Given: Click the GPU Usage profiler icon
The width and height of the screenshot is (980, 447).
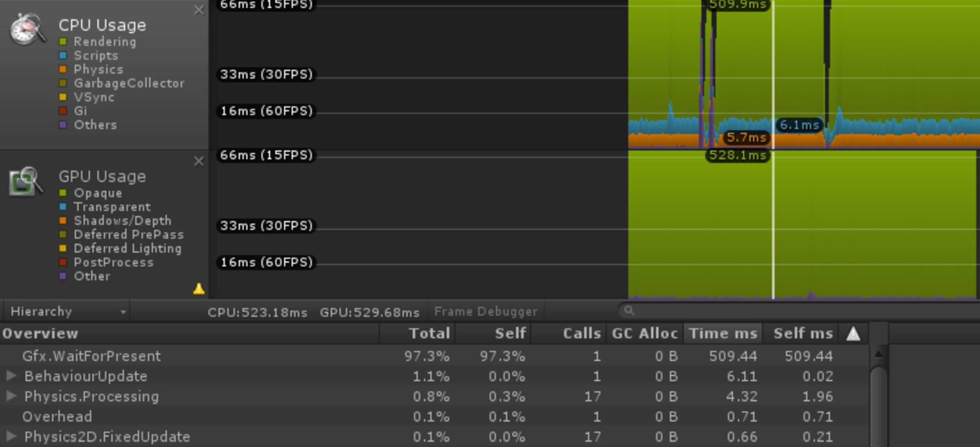Looking at the screenshot, I should 25,180.
